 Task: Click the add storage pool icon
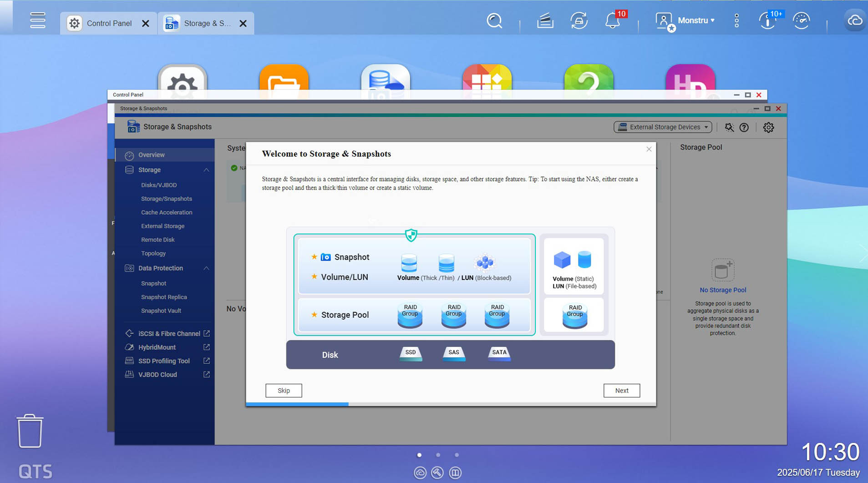[x=723, y=270]
